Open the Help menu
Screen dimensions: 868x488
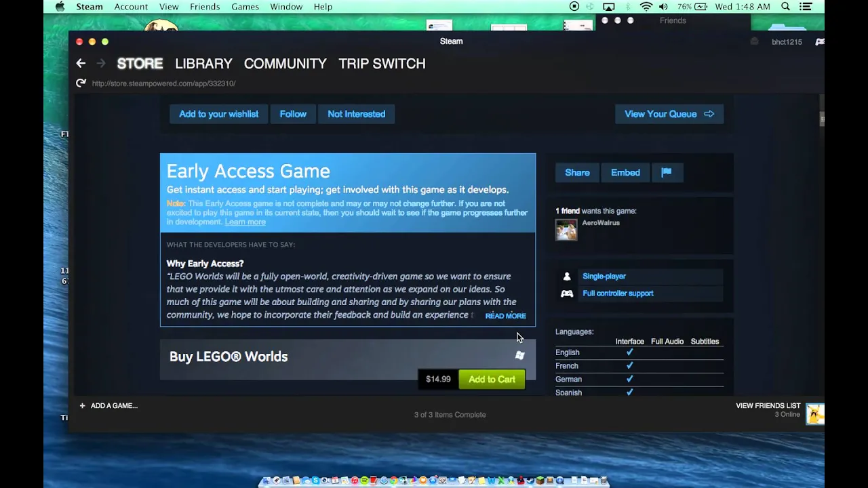(323, 7)
